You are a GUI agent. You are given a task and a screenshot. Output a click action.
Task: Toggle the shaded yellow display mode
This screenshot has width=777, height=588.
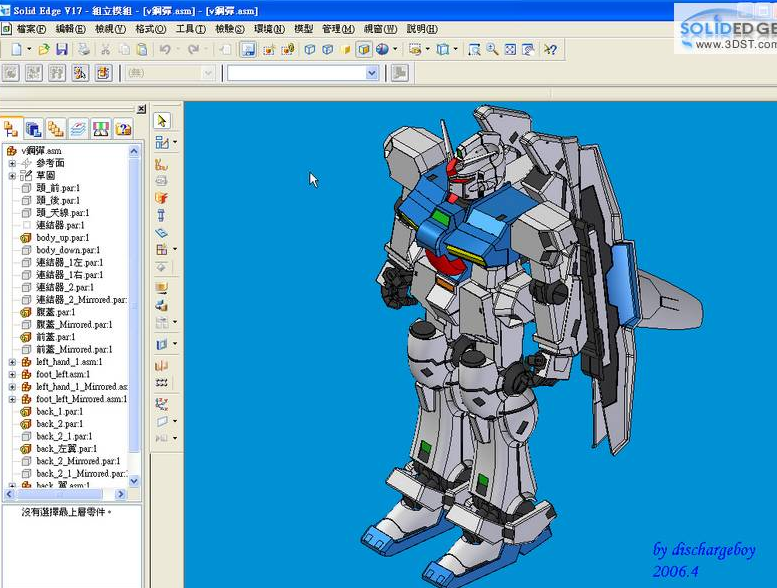tap(345, 49)
